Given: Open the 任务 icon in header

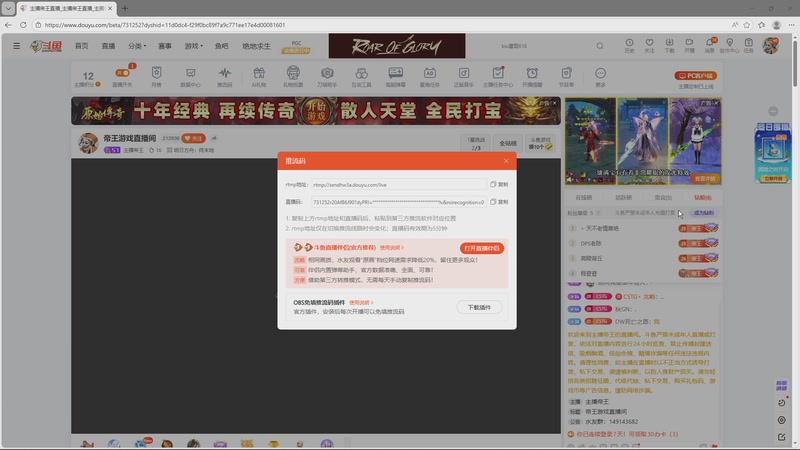Looking at the screenshot, I should pos(748,45).
